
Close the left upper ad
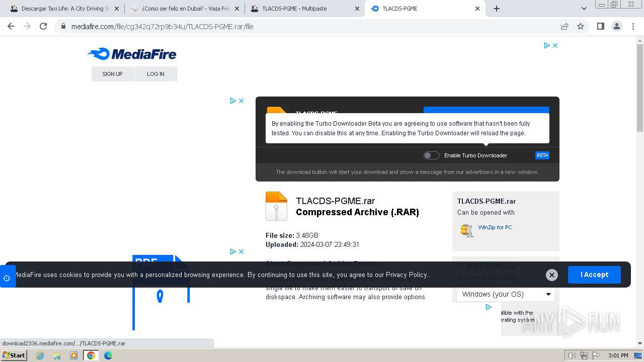pos(242,101)
